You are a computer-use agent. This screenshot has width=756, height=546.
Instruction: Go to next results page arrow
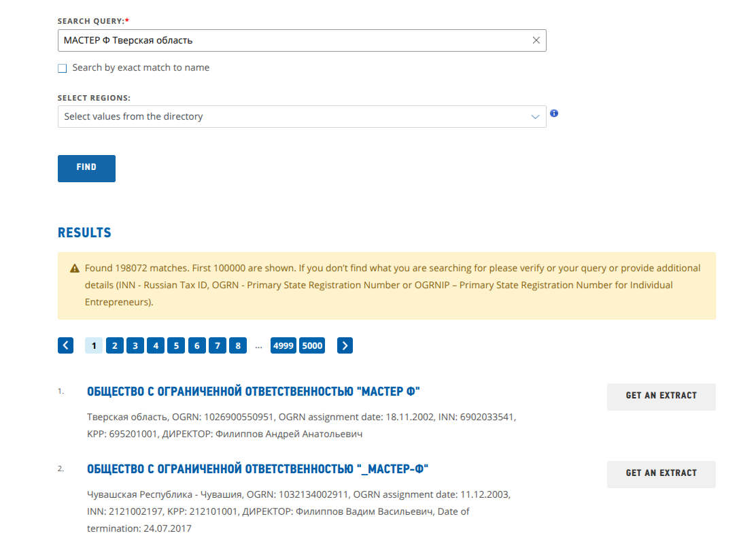[x=345, y=345]
